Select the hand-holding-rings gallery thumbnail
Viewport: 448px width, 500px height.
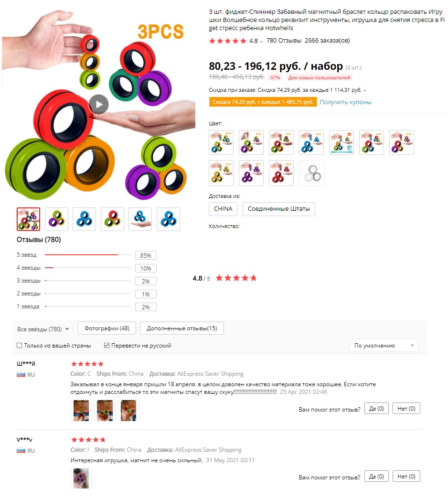140,219
